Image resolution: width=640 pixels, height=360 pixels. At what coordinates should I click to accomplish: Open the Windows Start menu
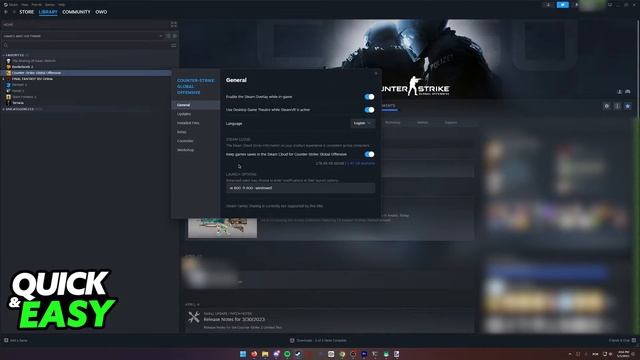[x=243, y=354]
